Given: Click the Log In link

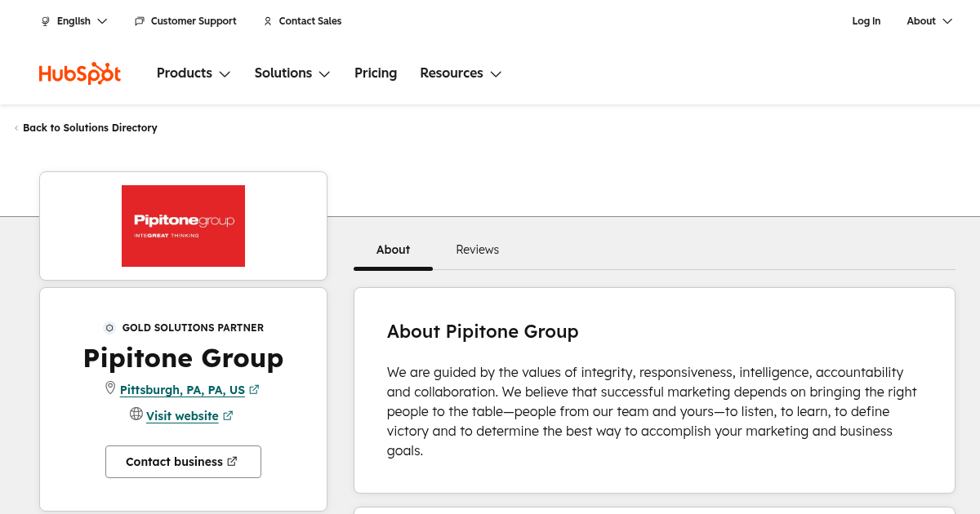Looking at the screenshot, I should tap(866, 21).
